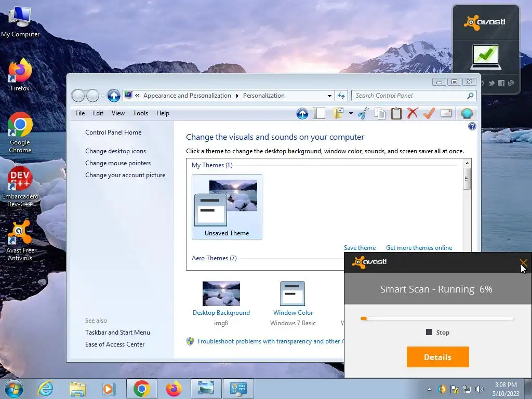
Task: Go to Control Panel Home
Action: (x=113, y=132)
